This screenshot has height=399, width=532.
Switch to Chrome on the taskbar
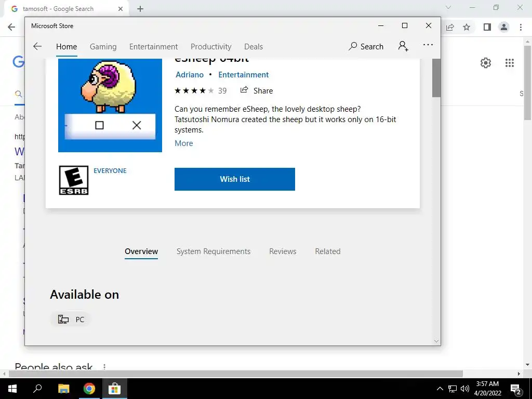[89, 389]
